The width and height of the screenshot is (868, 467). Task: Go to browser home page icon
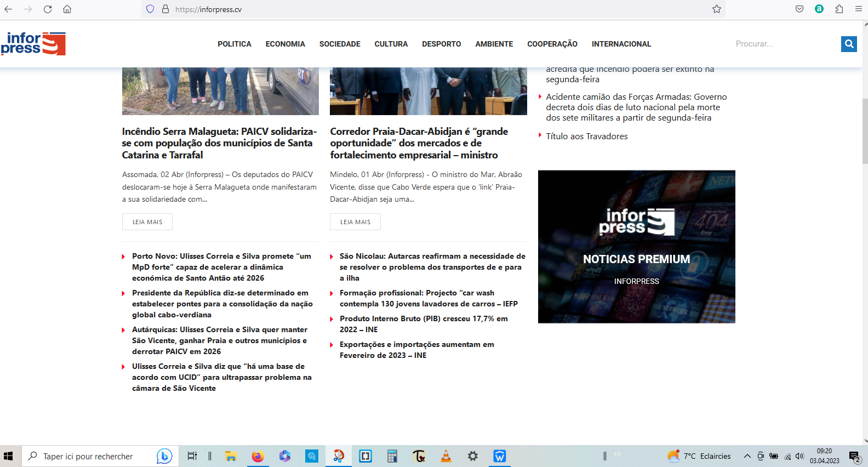click(x=67, y=9)
